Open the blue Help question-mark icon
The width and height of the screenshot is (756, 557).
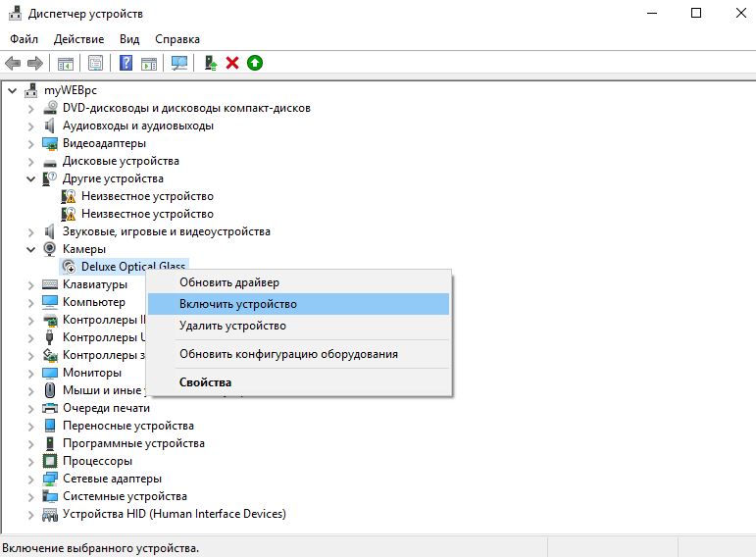click(x=126, y=63)
